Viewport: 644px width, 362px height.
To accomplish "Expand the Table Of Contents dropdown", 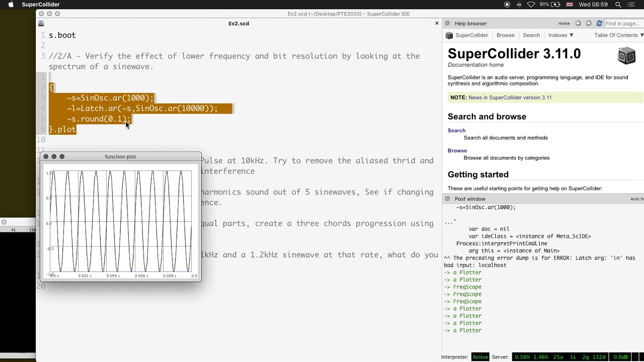I will click(619, 35).
